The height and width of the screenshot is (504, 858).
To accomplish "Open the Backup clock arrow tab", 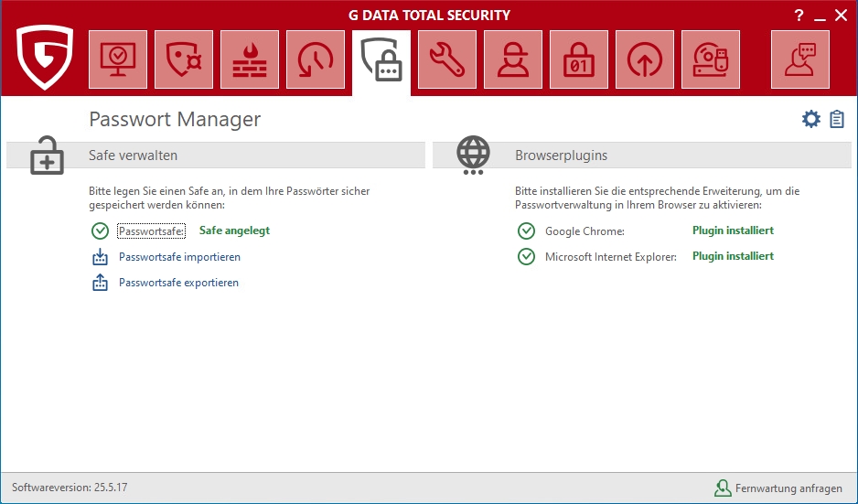I will pos(316,59).
